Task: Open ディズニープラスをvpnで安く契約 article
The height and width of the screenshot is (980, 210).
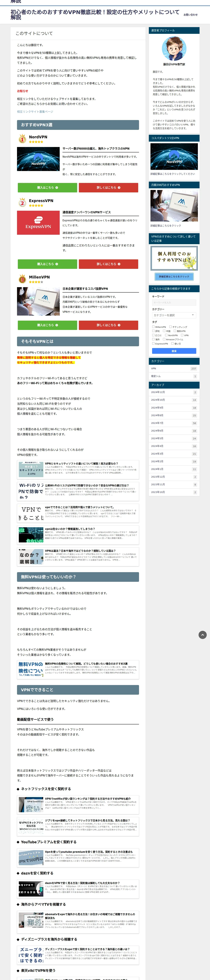Action: 87,949
